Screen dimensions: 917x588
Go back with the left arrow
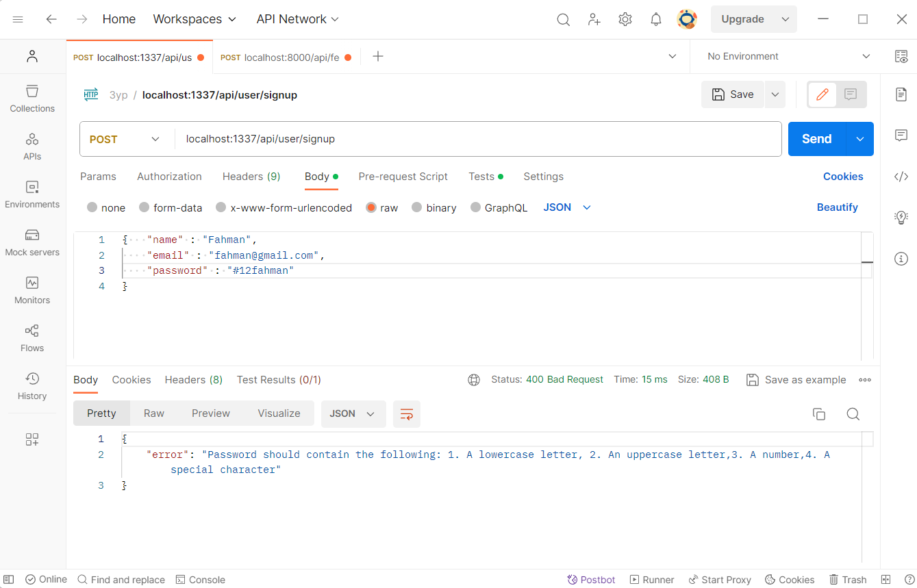[x=51, y=19]
